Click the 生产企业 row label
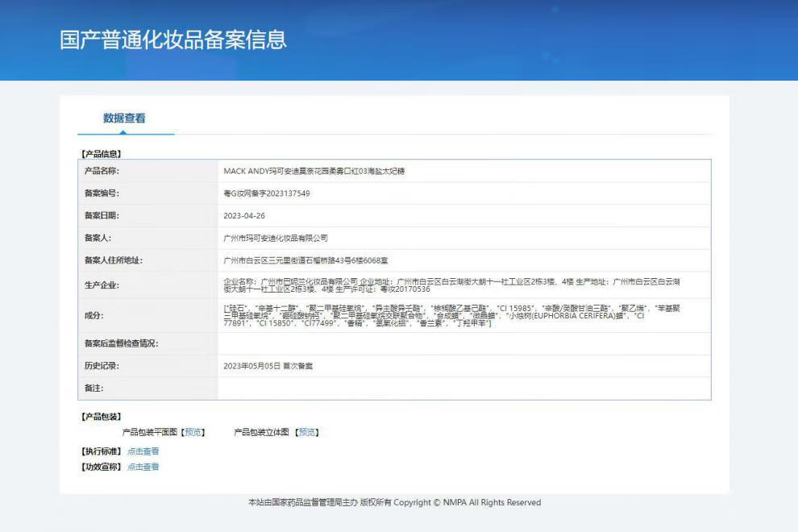 click(x=102, y=285)
